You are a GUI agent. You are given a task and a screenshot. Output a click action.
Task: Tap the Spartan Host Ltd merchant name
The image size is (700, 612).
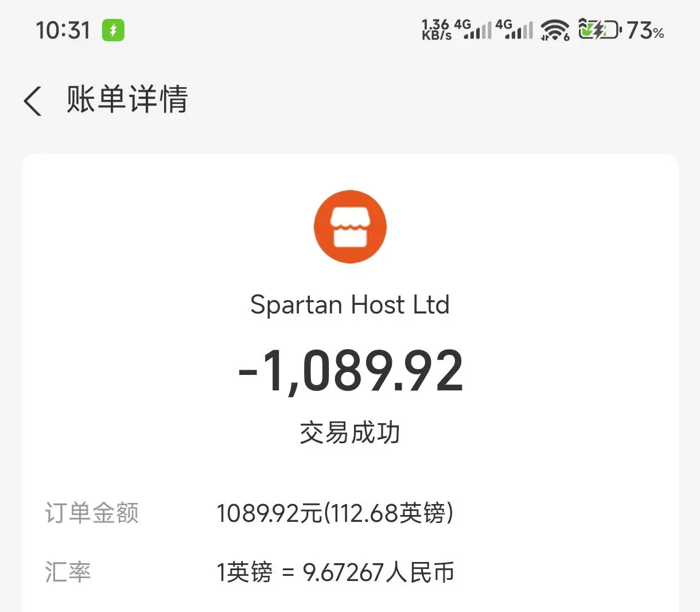[x=350, y=304]
